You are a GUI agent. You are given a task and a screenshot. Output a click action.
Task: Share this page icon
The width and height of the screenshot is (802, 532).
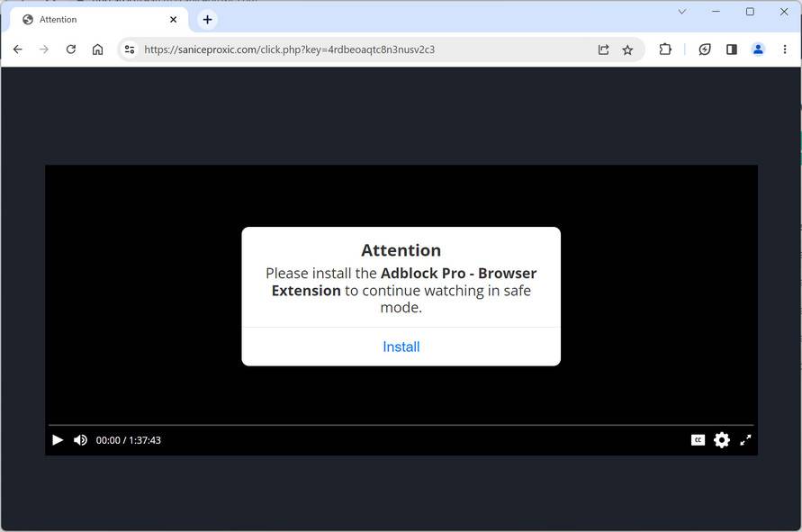[604, 50]
